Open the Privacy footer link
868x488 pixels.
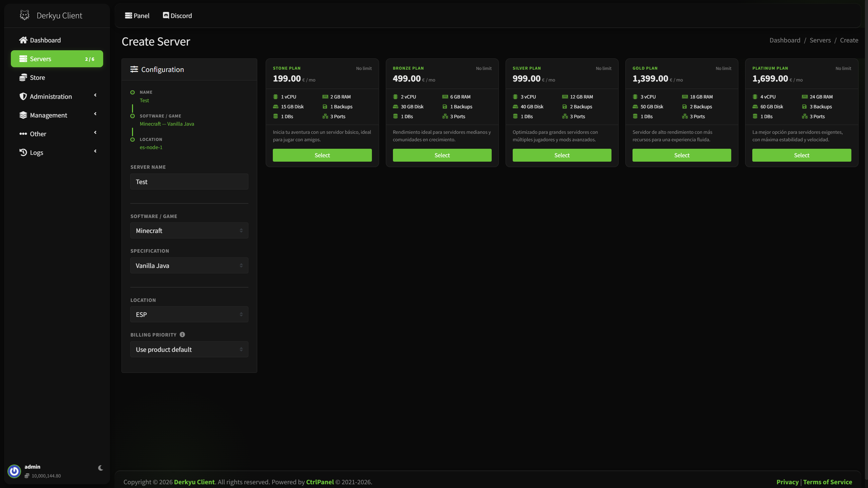point(787,482)
